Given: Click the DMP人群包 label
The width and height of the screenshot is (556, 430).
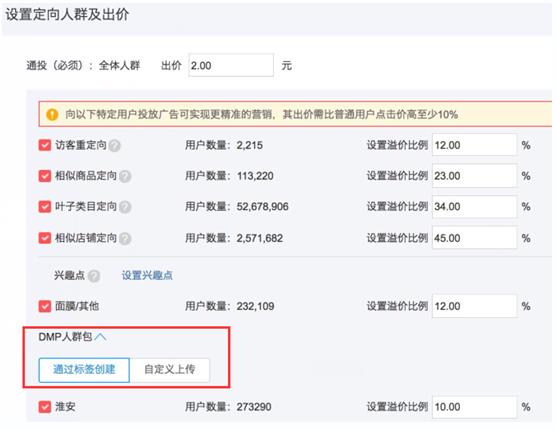Looking at the screenshot, I should tap(65, 337).
